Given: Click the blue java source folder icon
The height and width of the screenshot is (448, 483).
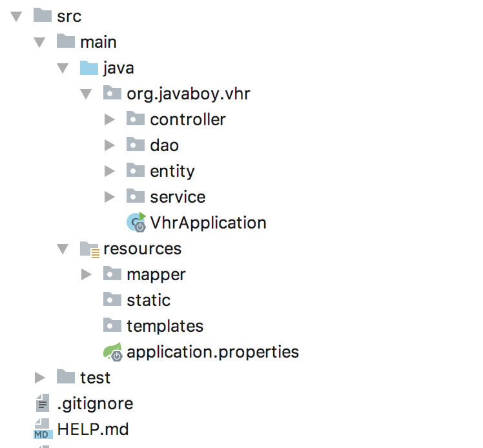Looking at the screenshot, I should pos(89,68).
